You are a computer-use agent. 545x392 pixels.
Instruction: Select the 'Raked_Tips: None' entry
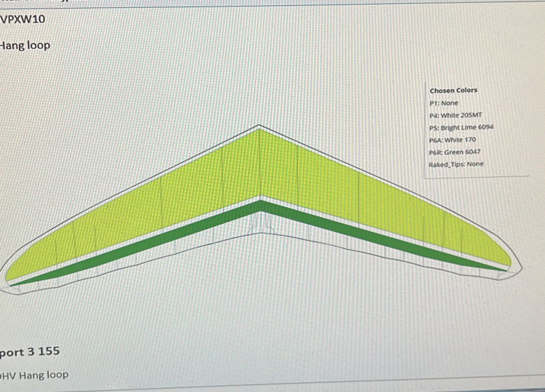tap(456, 165)
